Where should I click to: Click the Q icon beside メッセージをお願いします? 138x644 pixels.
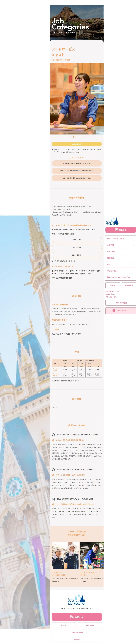[53, 499]
